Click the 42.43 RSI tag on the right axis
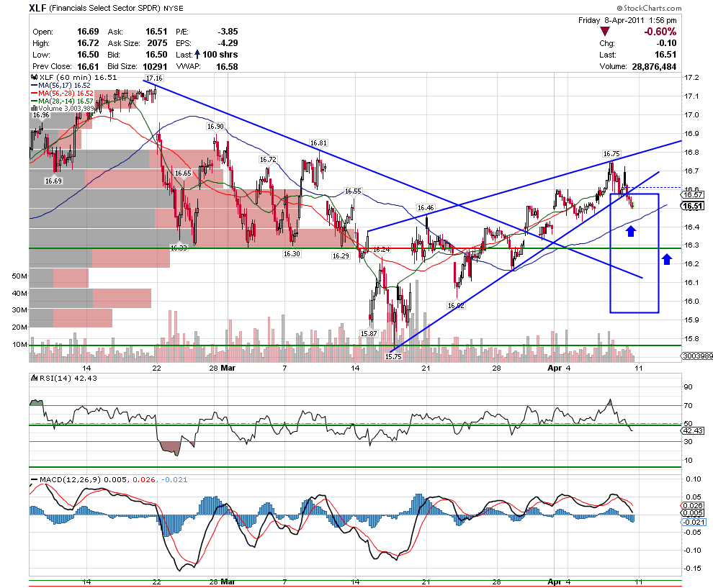713x588 pixels. tap(693, 431)
